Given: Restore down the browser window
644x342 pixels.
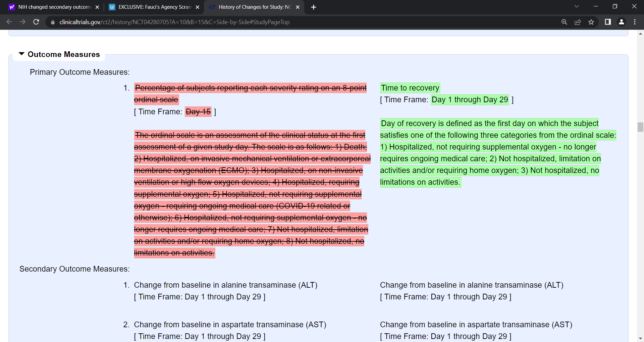Looking at the screenshot, I should click(x=615, y=6).
